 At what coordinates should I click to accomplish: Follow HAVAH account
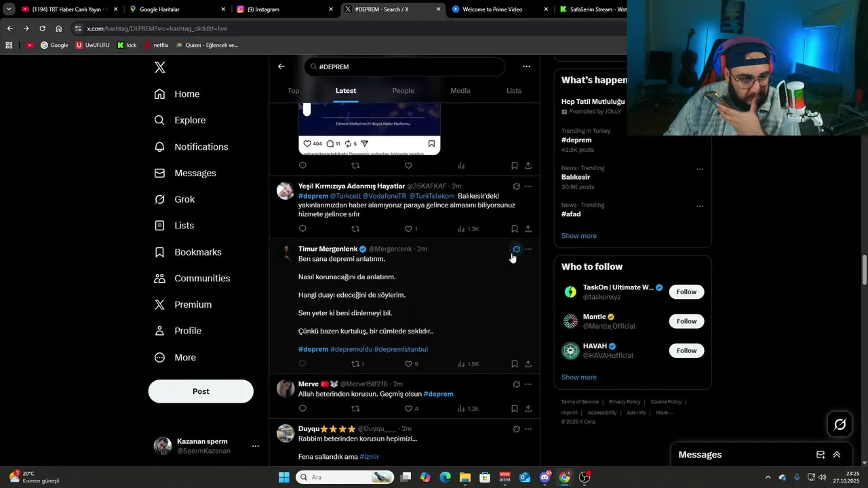686,350
